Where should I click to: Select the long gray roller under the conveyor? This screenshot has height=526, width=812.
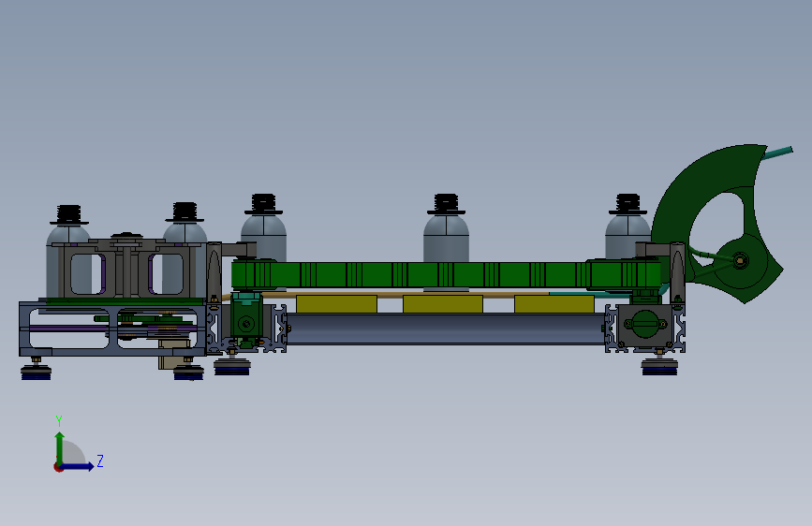(x=446, y=329)
